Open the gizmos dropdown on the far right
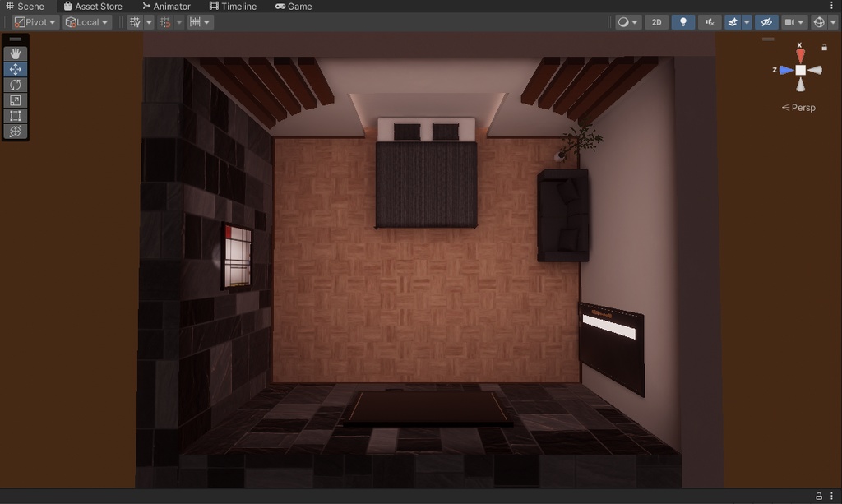Image resolution: width=842 pixels, height=504 pixels. 833,21
